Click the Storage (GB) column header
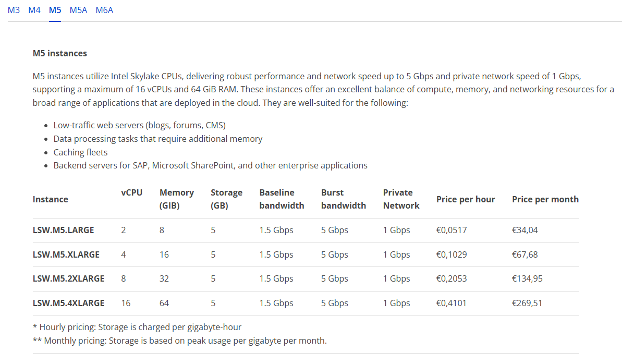Screen dimensions: 622x364 (226, 199)
